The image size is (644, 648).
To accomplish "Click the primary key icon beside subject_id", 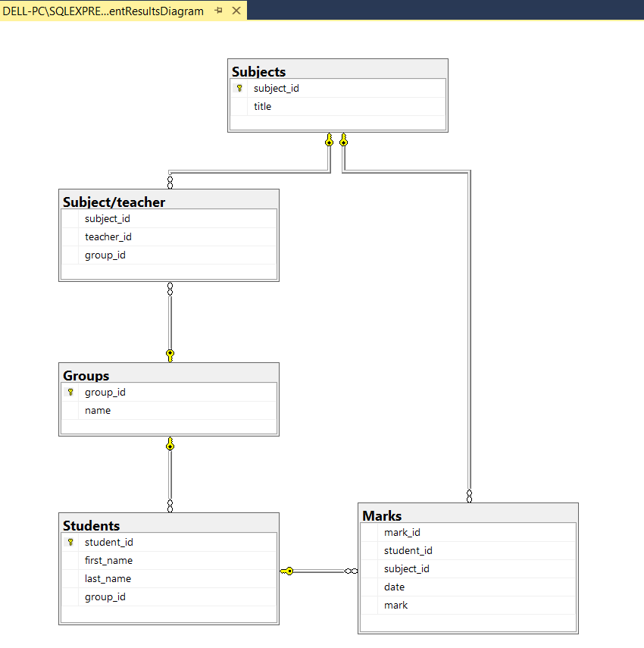I will [x=239, y=88].
